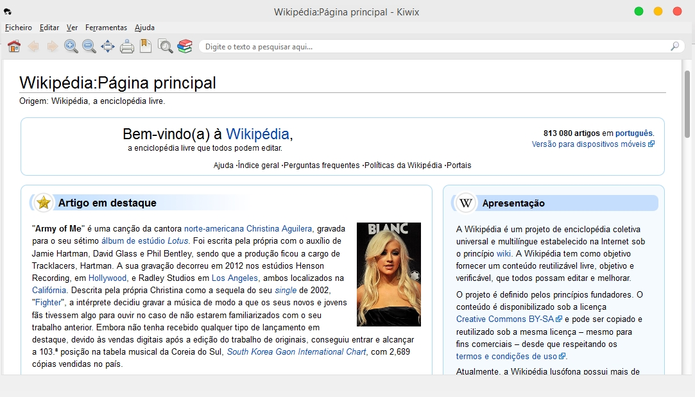Follow the Hollywood link
The height and width of the screenshot is (397, 695).
tap(107, 278)
